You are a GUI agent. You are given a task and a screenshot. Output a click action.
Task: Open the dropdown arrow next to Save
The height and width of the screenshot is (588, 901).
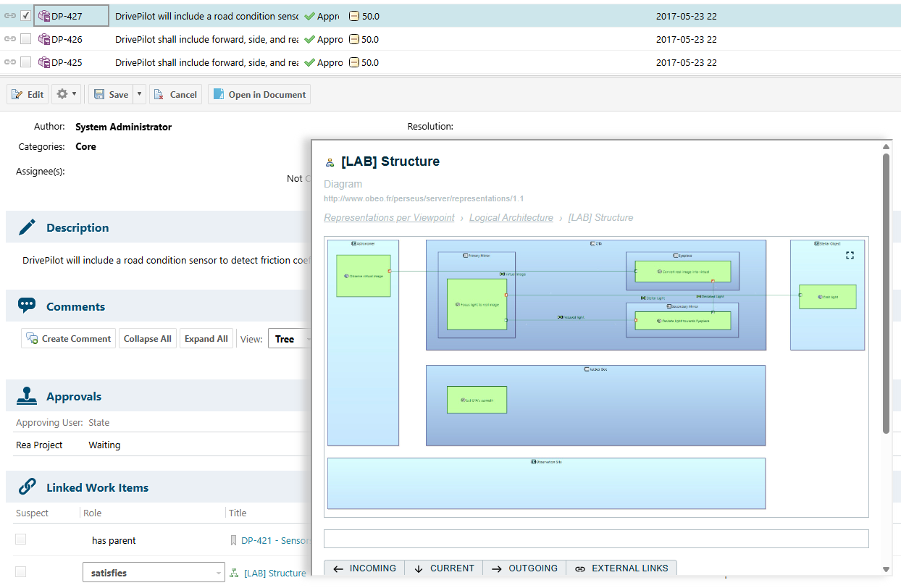(140, 94)
